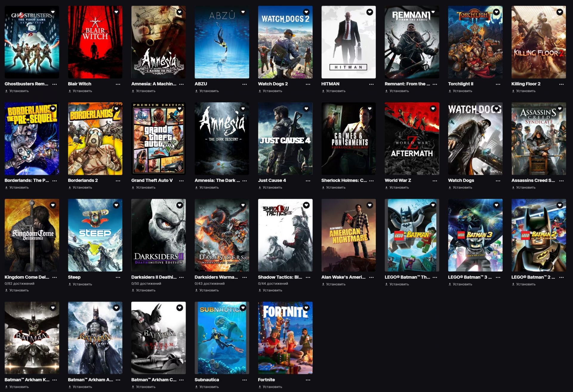Open the Alan Wake's American Nightmare title
This screenshot has height=392, width=573.
click(343, 277)
